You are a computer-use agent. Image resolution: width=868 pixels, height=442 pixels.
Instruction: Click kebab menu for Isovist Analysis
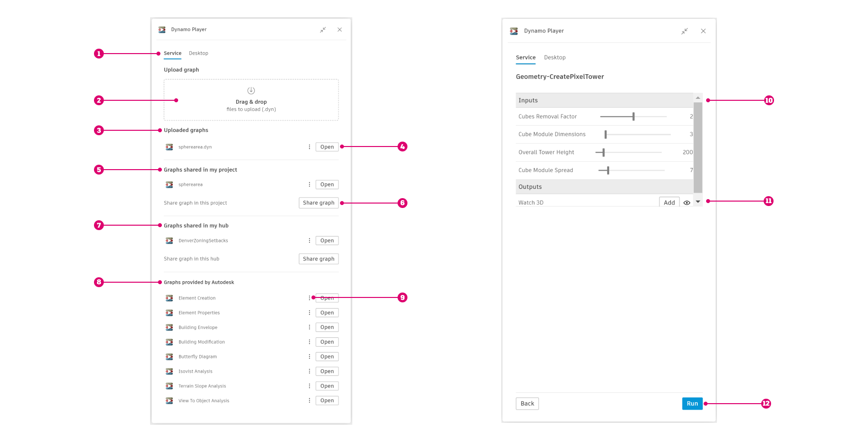tap(309, 372)
